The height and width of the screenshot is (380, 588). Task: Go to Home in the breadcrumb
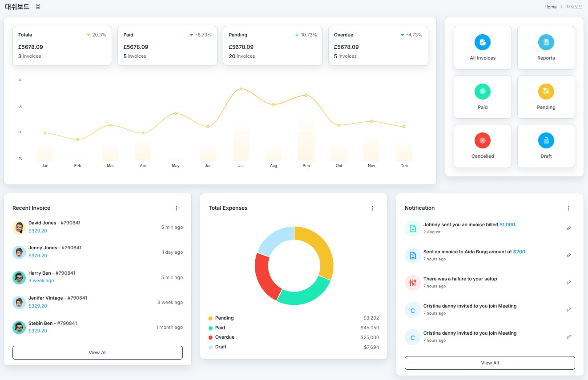pyautogui.click(x=550, y=7)
